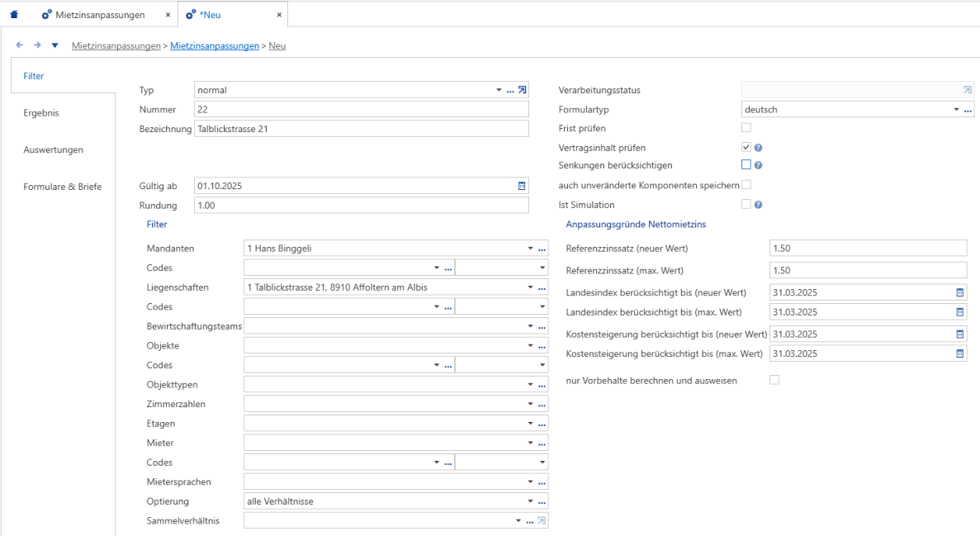Show help for Ist Simulation
The width and height of the screenshot is (980, 536).
[x=758, y=205]
